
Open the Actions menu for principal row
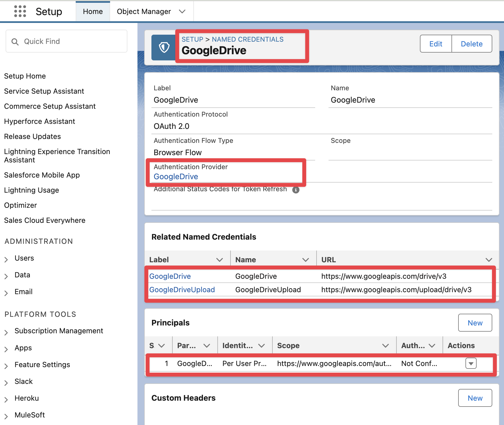pos(471,363)
